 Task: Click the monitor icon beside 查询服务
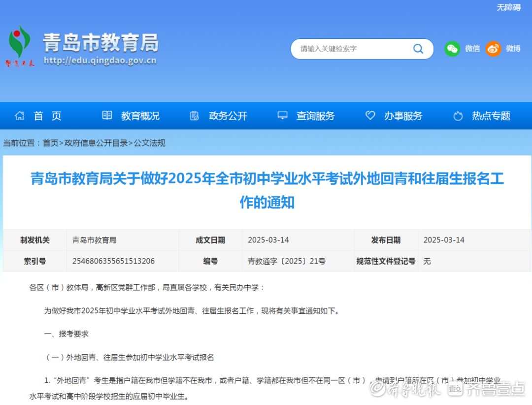click(x=282, y=115)
